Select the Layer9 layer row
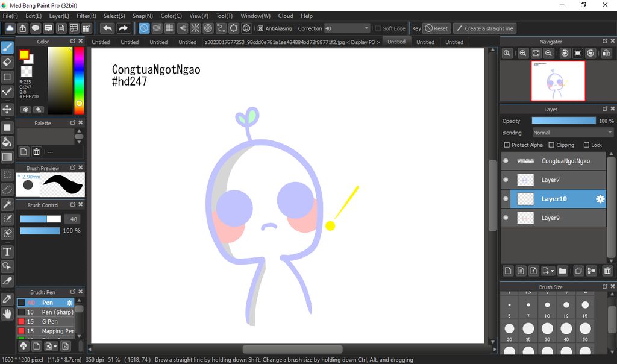The width and height of the screenshot is (617, 364). pos(554,218)
